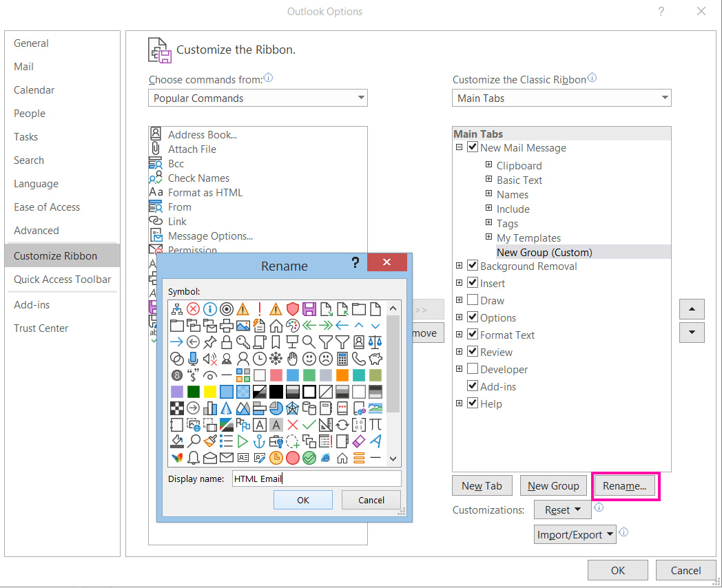The height and width of the screenshot is (588, 722).
Task: Uncheck the Help tab checkbox
Action: 473,403
